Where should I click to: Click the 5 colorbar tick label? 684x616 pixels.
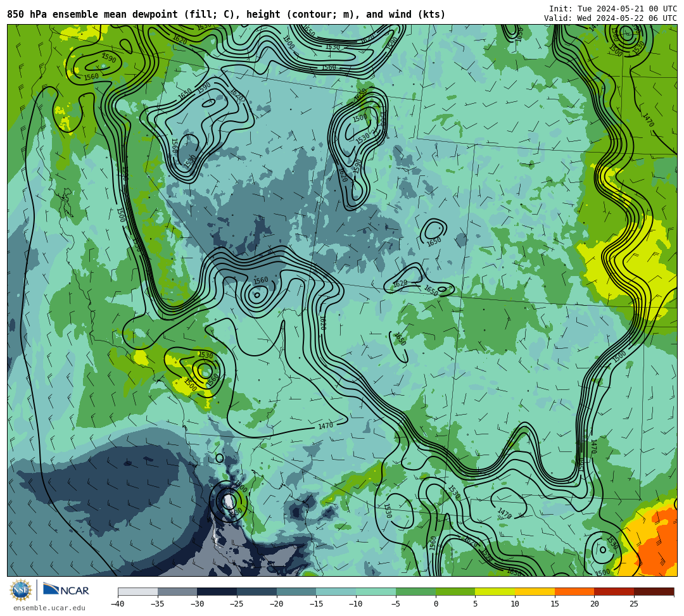pyautogui.click(x=476, y=604)
